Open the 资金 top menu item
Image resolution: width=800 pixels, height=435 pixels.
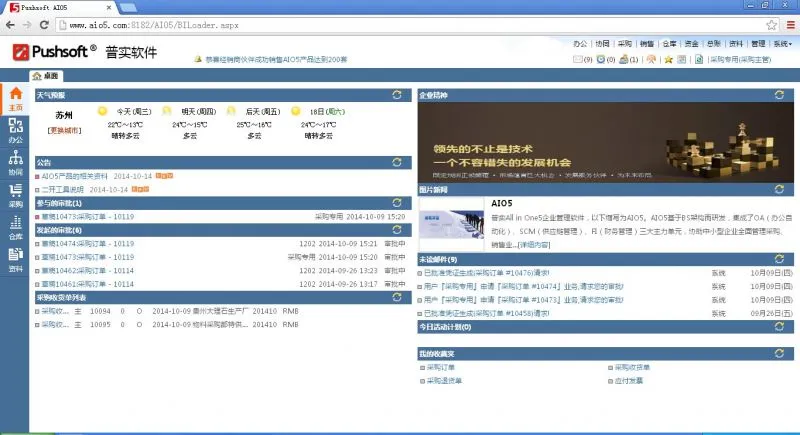[691, 44]
